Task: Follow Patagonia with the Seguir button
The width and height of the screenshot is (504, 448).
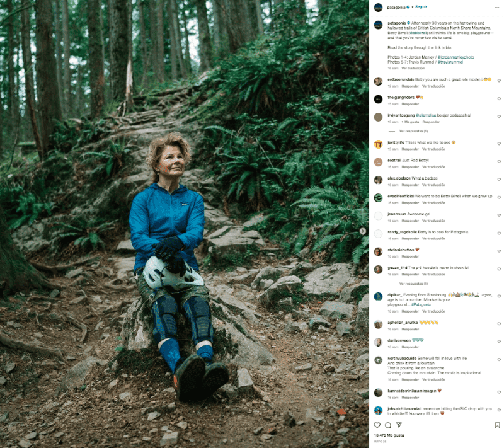Action: click(x=416, y=8)
